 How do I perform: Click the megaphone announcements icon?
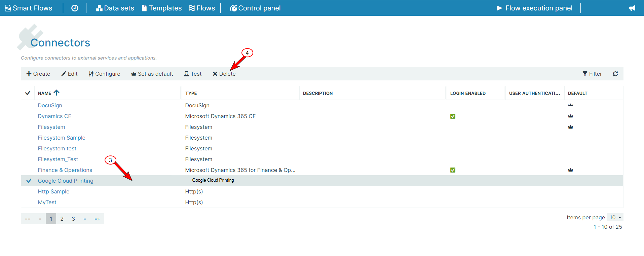tap(632, 8)
